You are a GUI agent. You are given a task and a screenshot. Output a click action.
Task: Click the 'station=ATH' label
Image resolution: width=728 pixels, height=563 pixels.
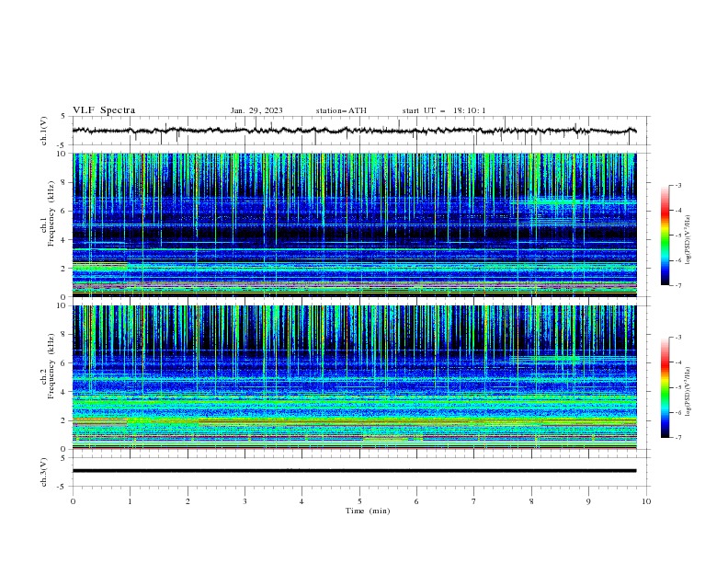341,110
